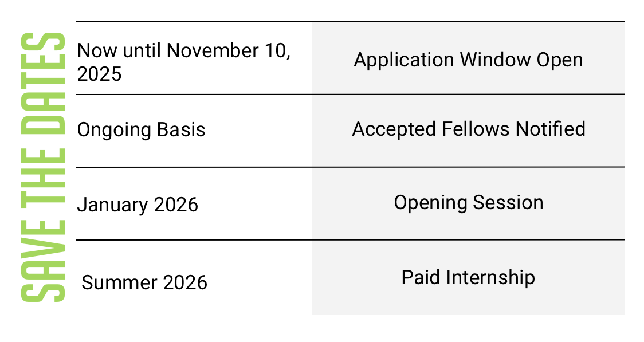Click the Accepted Fellows Notified label
Screen dimensions: 644x342
point(469,129)
